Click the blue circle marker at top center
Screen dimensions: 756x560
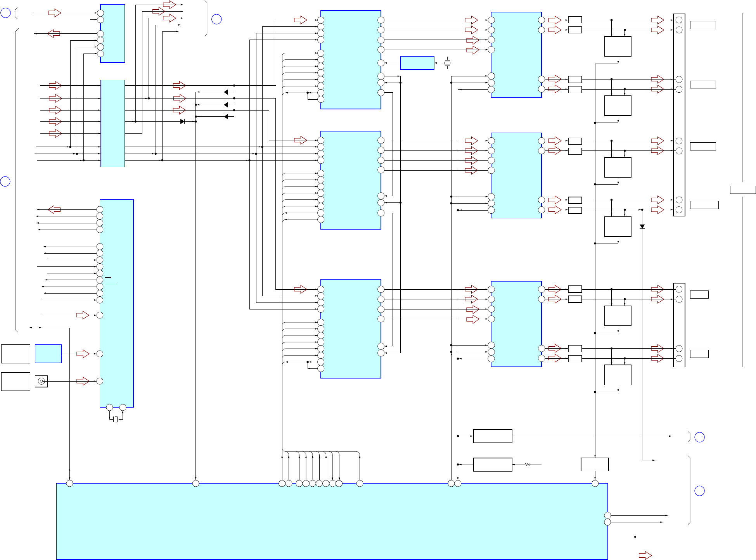coord(216,19)
